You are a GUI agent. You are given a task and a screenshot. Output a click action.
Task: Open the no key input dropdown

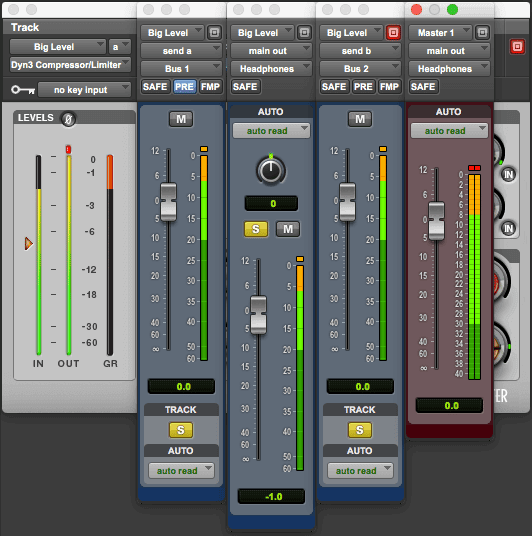(x=84, y=90)
